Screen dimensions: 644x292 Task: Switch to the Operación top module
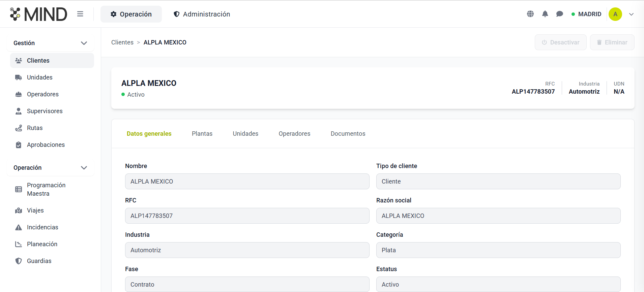131,14
